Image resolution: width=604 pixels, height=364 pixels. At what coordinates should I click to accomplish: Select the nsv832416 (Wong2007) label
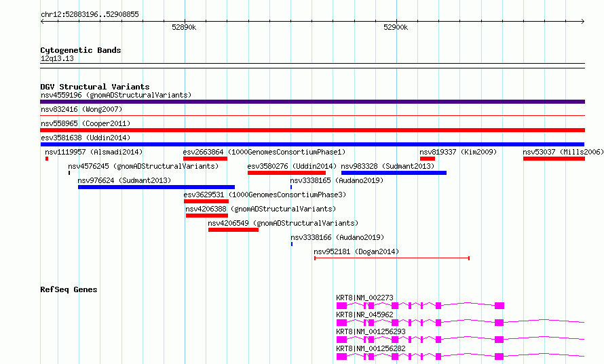81,109
